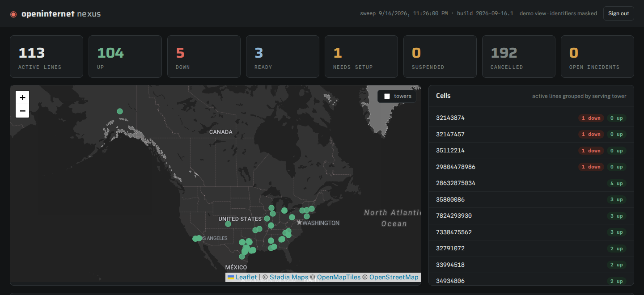
Task: Click the demo view identifiers masked note
Action: point(558,13)
